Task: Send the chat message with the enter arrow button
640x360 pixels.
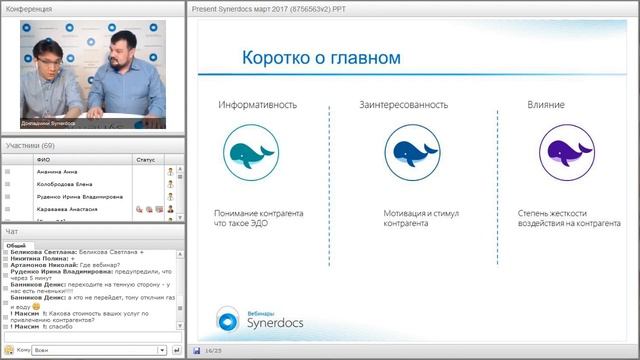Action: pos(177,350)
